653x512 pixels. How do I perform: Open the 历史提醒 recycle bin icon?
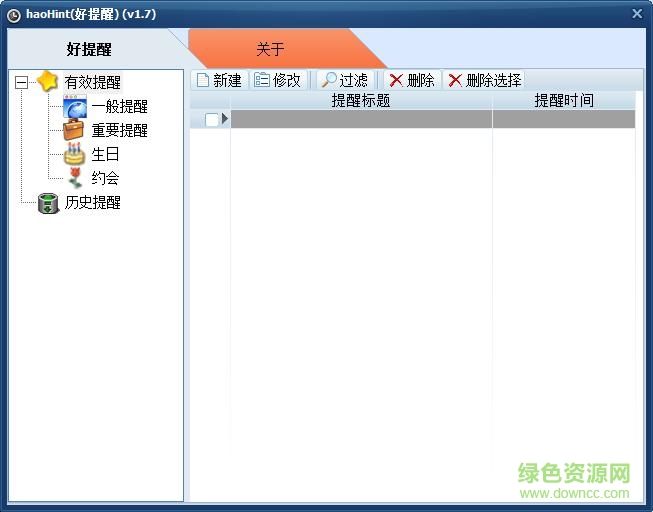pos(48,203)
